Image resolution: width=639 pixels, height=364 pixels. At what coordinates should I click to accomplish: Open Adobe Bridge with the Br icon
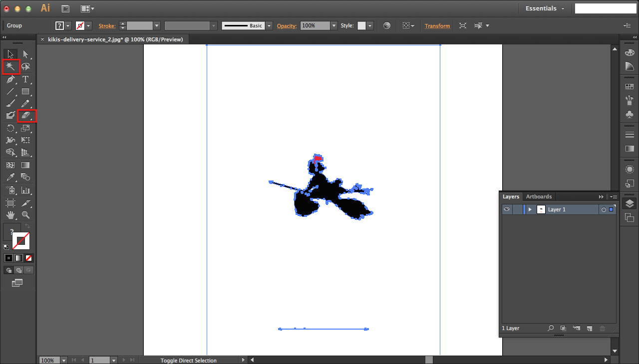[x=65, y=8]
